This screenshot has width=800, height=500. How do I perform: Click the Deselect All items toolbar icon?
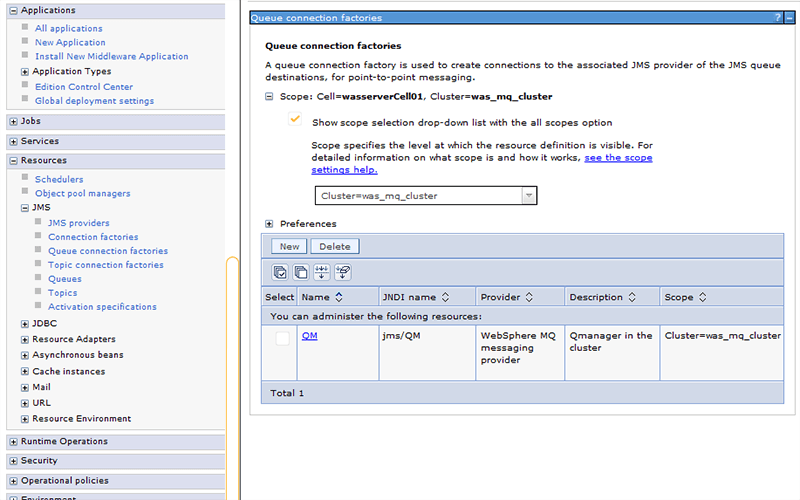click(301, 272)
